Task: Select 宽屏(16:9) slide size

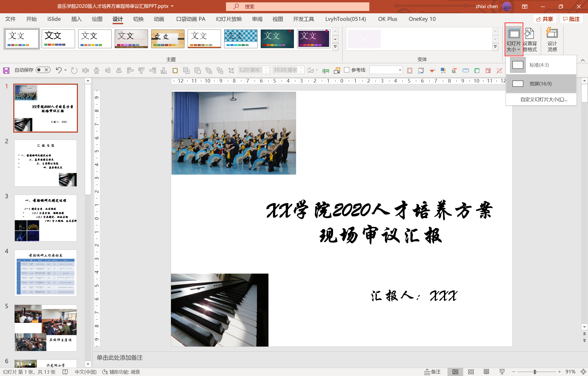Action: coord(541,84)
